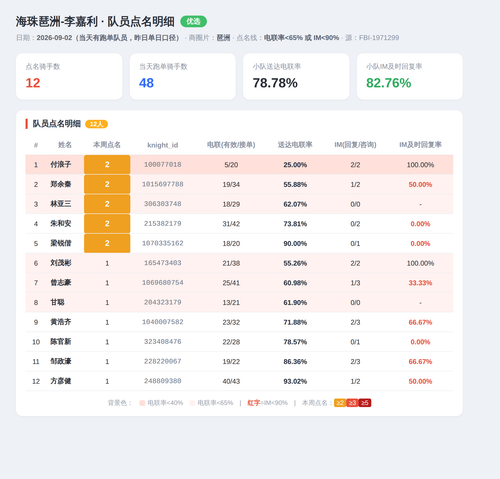Screen dimensions: 500x479
Task: Select the 19/22 call ratio cell
Action: [231, 361]
